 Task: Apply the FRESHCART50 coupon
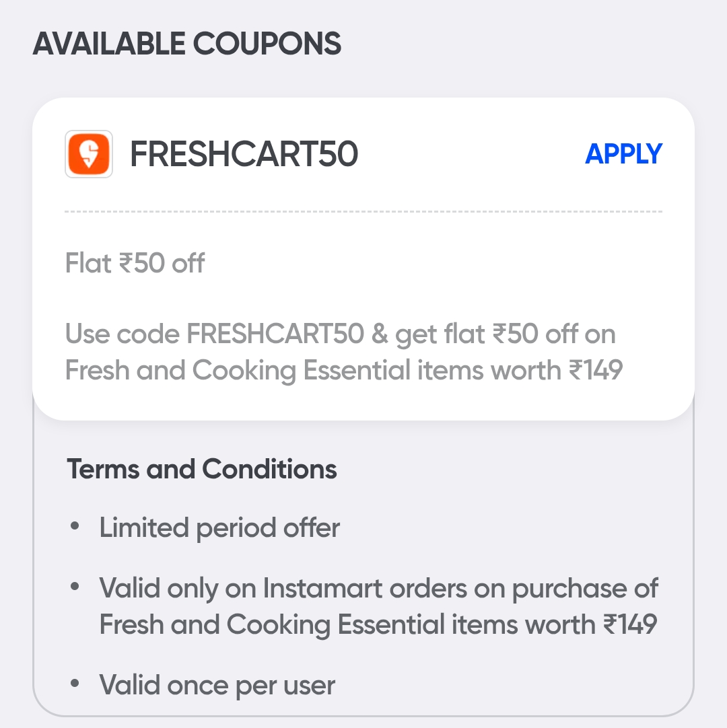point(623,154)
